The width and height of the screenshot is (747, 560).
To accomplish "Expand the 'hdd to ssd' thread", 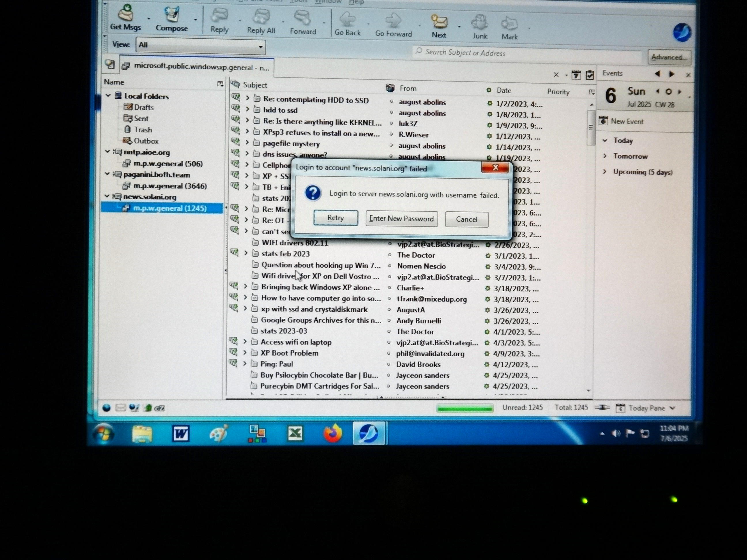I will coord(248,109).
